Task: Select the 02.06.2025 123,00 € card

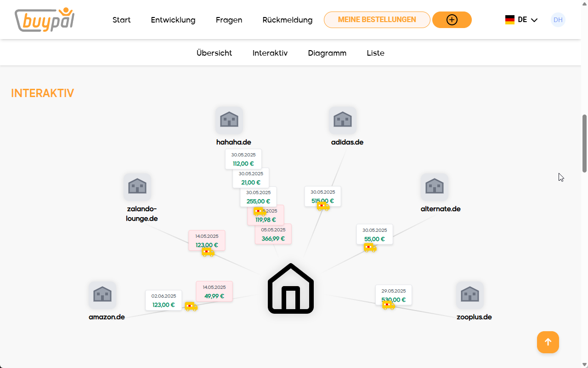Action: pos(164,300)
